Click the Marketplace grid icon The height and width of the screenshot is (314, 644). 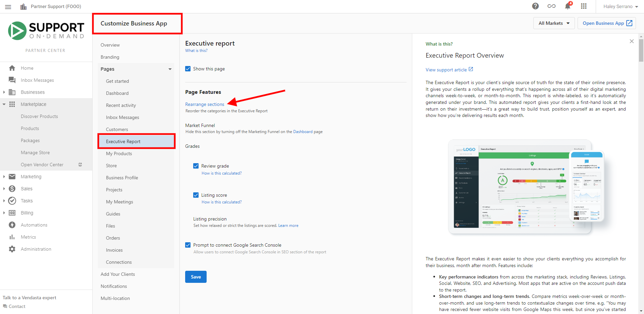pyautogui.click(x=12, y=104)
